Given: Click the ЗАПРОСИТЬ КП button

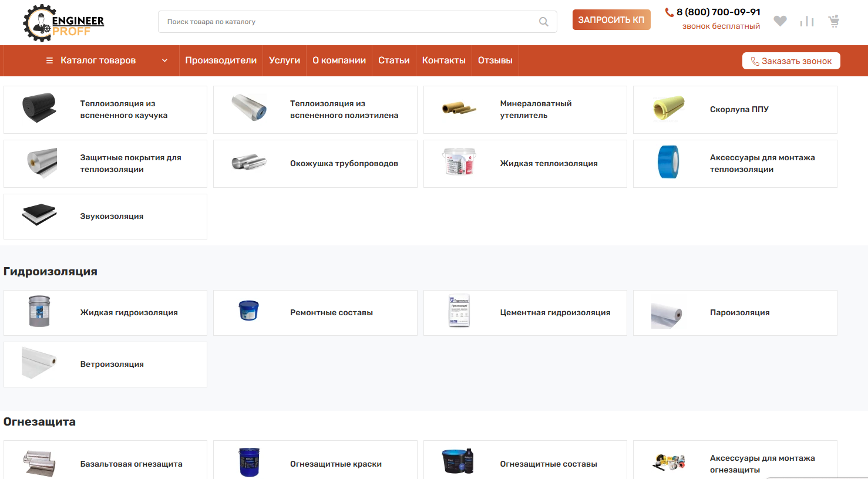Looking at the screenshot, I should (611, 19).
